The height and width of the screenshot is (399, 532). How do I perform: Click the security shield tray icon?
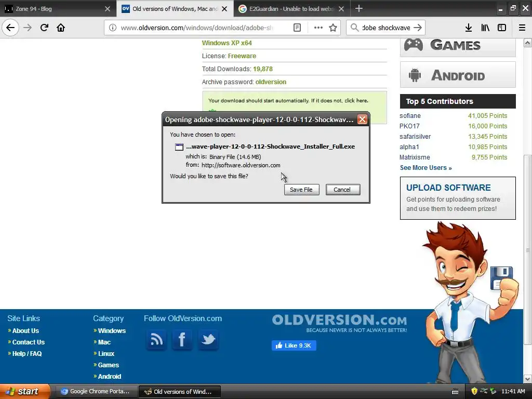coord(474,391)
